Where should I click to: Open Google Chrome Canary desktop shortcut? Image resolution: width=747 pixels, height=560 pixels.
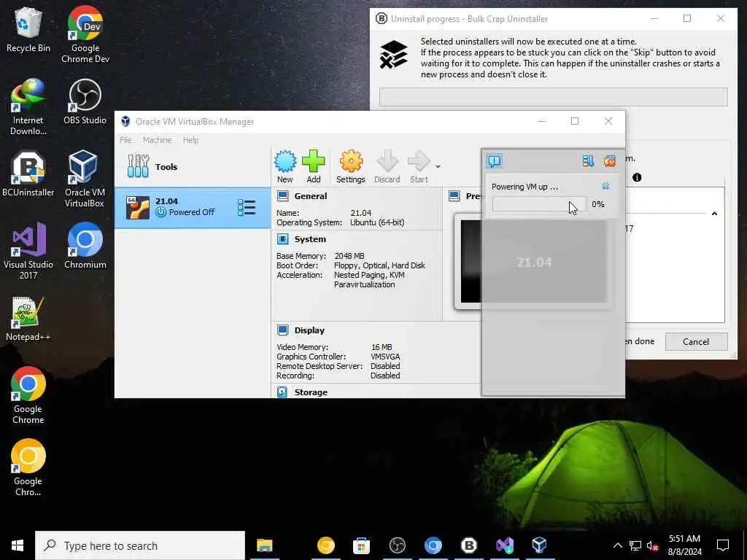[x=28, y=467]
